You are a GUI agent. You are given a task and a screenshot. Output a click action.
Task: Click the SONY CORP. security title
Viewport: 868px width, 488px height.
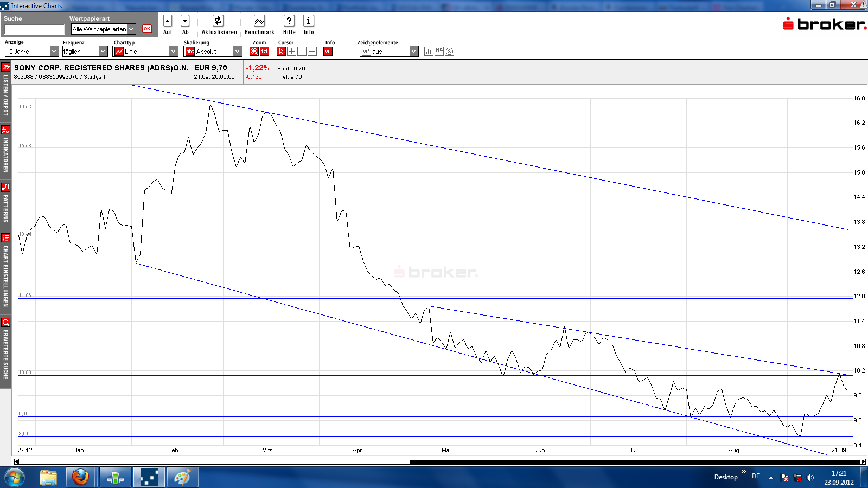click(101, 68)
